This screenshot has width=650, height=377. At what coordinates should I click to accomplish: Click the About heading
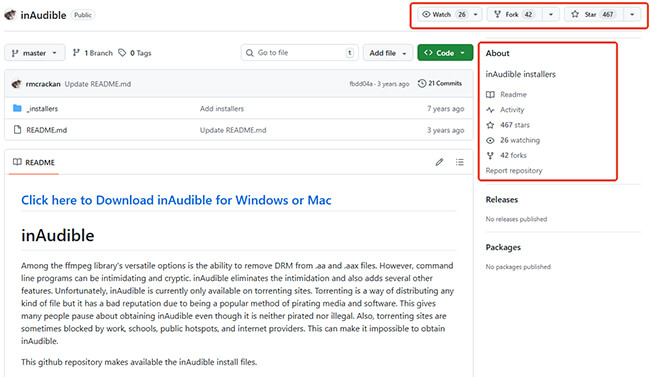coord(497,53)
